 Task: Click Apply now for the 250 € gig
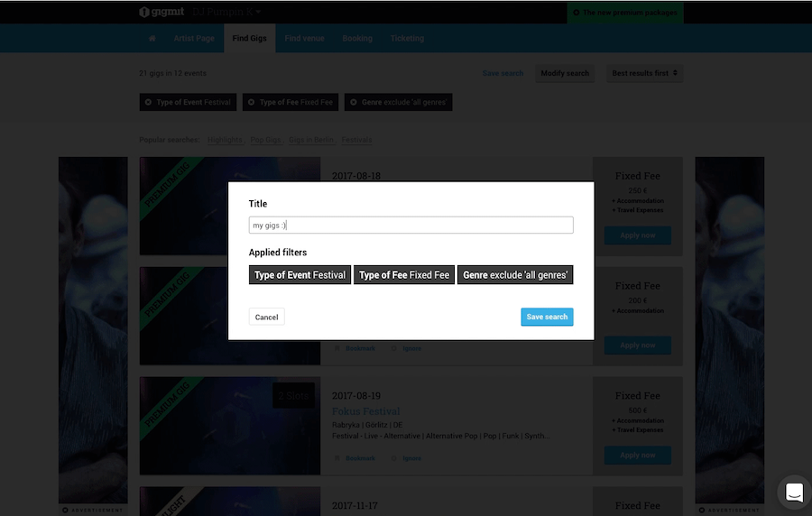tap(638, 235)
